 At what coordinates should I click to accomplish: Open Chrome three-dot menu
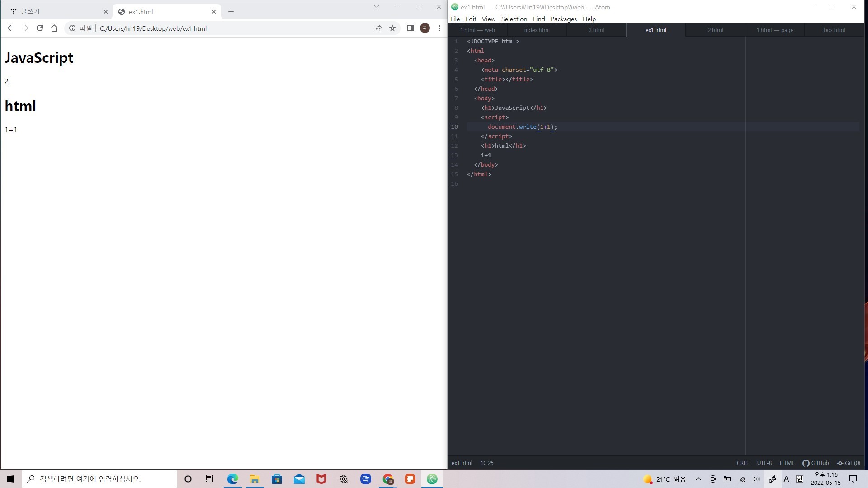(439, 28)
